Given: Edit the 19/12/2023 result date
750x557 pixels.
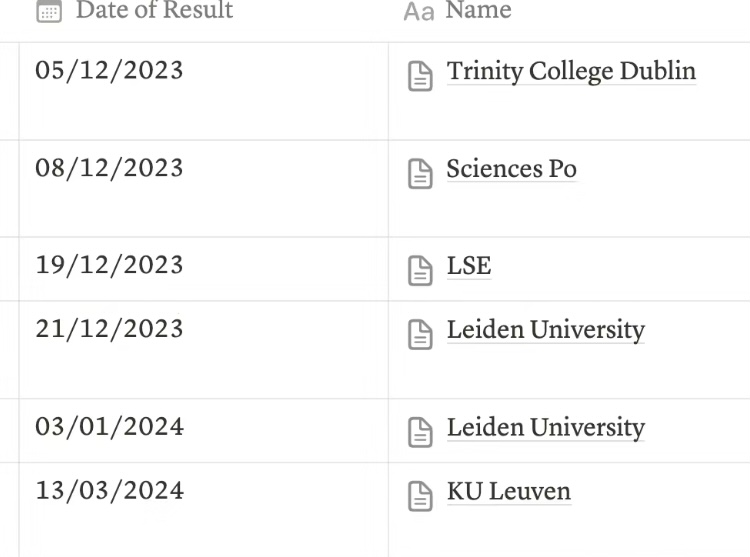Looking at the screenshot, I should tap(109, 265).
